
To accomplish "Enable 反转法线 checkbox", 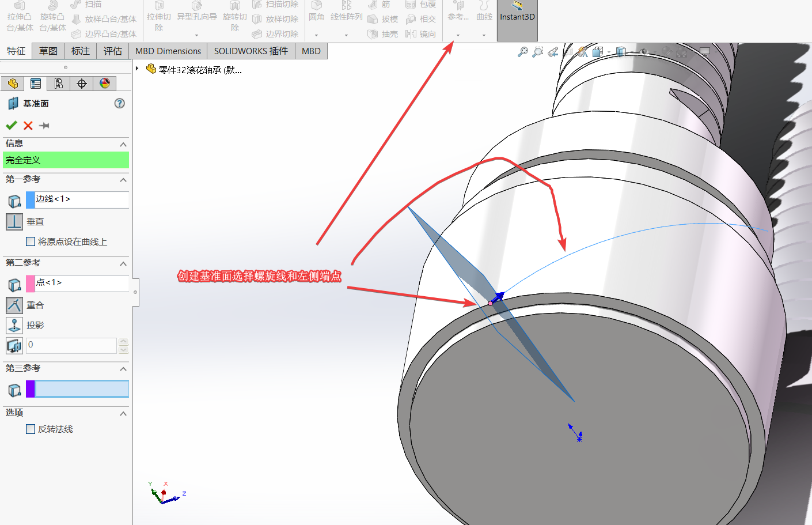I will click(x=31, y=429).
